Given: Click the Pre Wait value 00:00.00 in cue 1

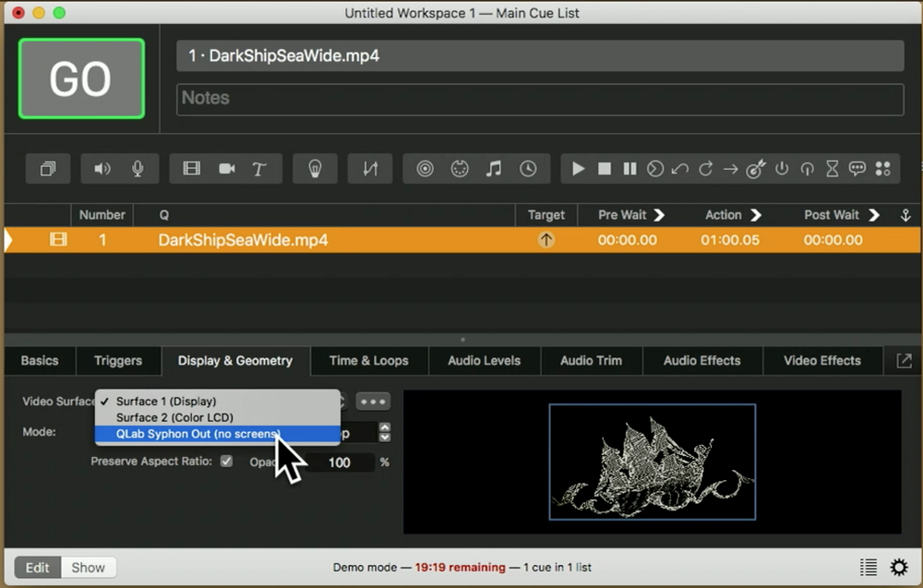Looking at the screenshot, I should pos(628,240).
